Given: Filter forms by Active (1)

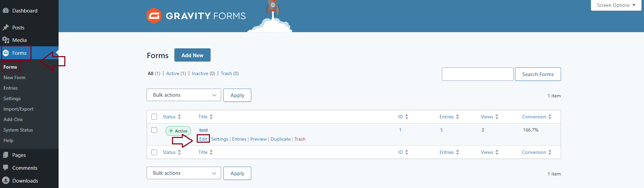Looking at the screenshot, I should tap(176, 73).
